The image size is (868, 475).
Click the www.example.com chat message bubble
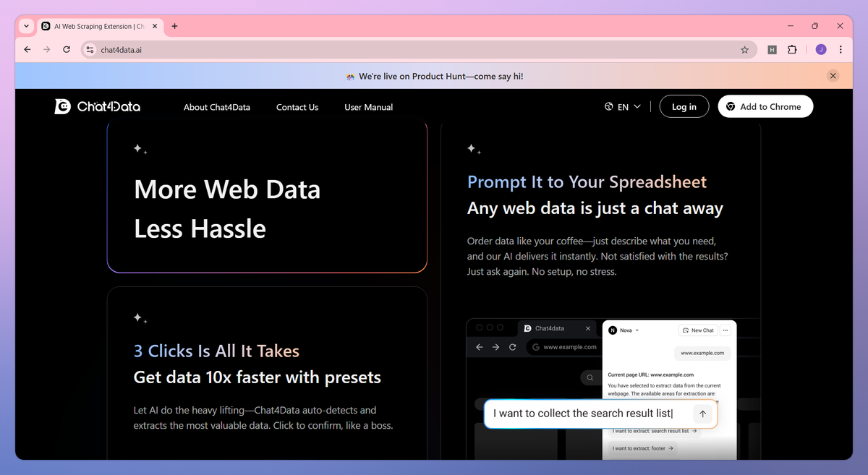coord(702,354)
